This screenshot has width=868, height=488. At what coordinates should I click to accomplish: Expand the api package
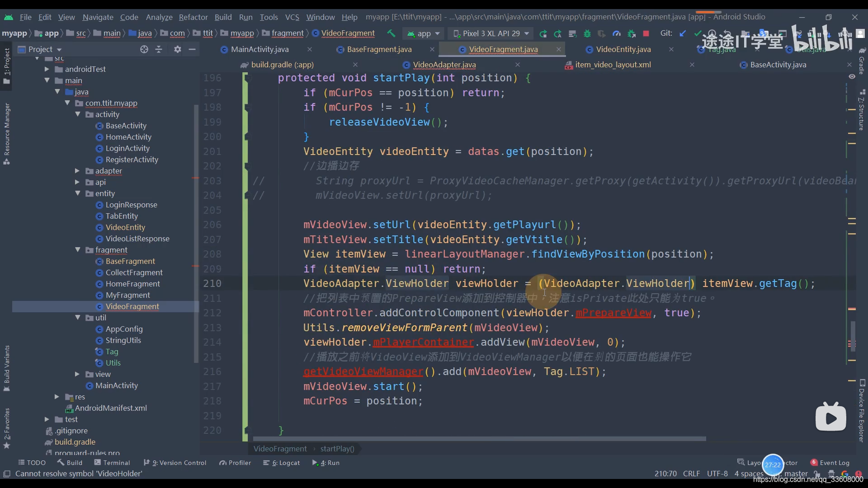(77, 182)
